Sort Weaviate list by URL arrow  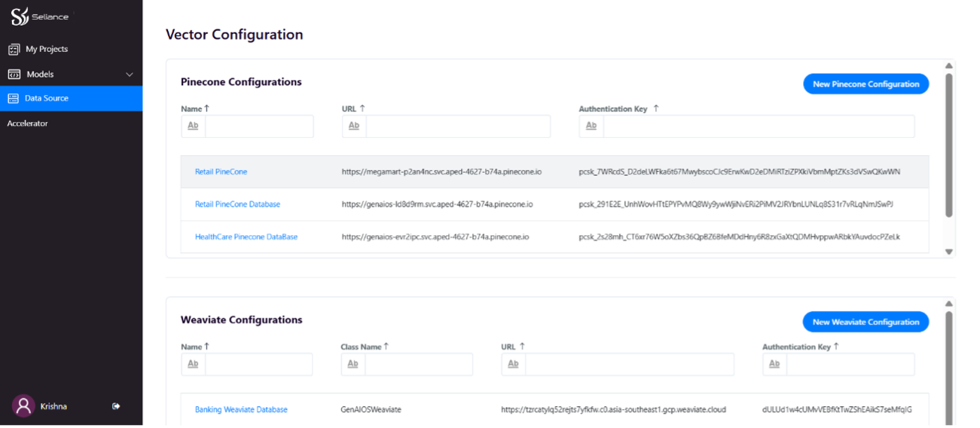(x=522, y=347)
